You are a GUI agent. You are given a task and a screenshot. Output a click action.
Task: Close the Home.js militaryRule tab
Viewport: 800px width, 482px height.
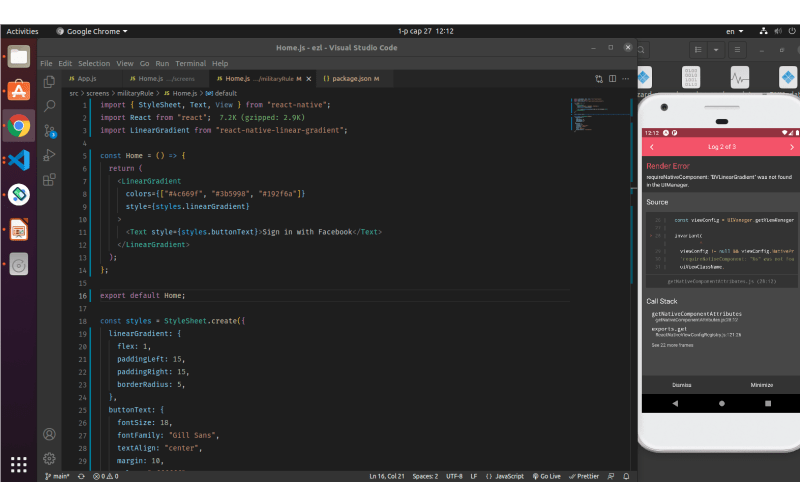(309, 79)
